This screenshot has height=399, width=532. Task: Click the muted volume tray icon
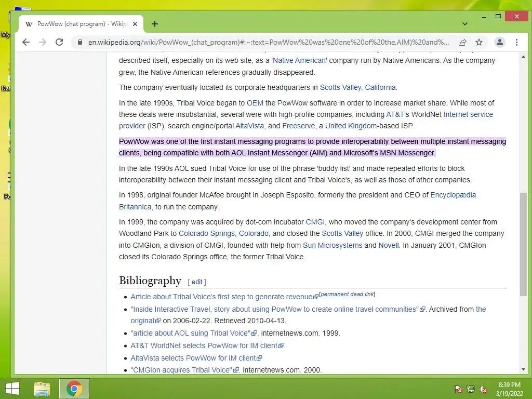483,389
